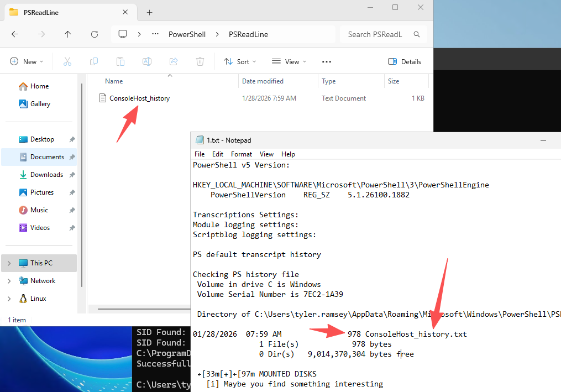Select the ConsoleHost_history file

[139, 98]
